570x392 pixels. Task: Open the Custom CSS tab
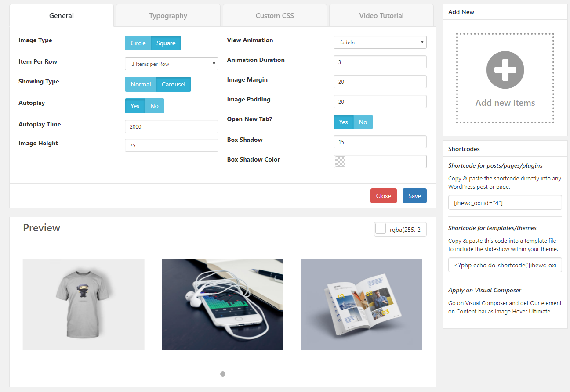[275, 16]
